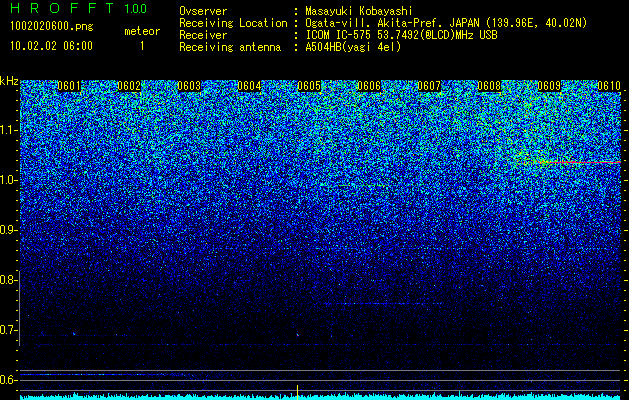Image resolution: width=629 pixels, height=400 pixels.
Task: Click the 0.8 frequency axis label
Action: point(9,280)
